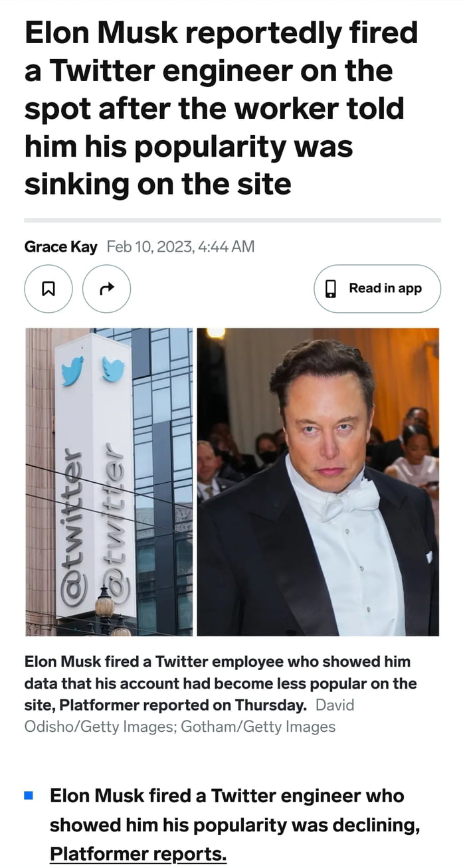Tap the circle around the bookmark icon
This screenshot has width=465, height=868.
click(48, 288)
